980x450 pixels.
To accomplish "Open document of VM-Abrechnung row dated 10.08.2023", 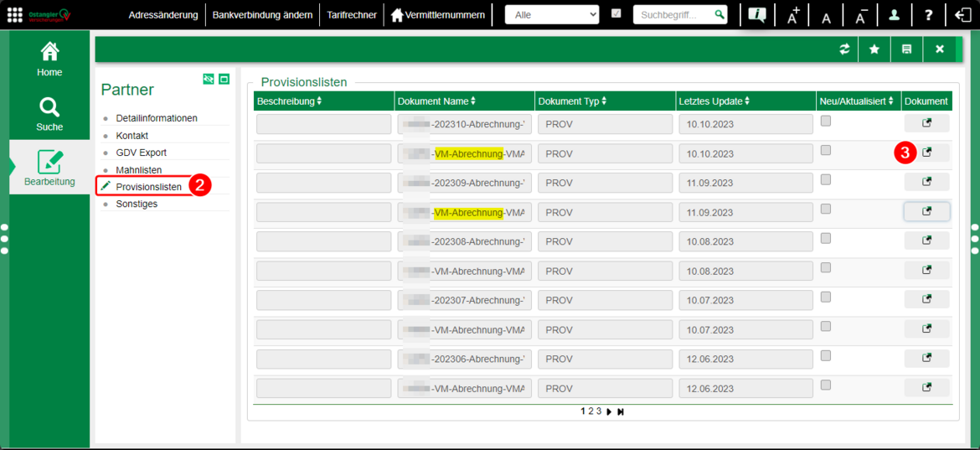I will point(927,270).
